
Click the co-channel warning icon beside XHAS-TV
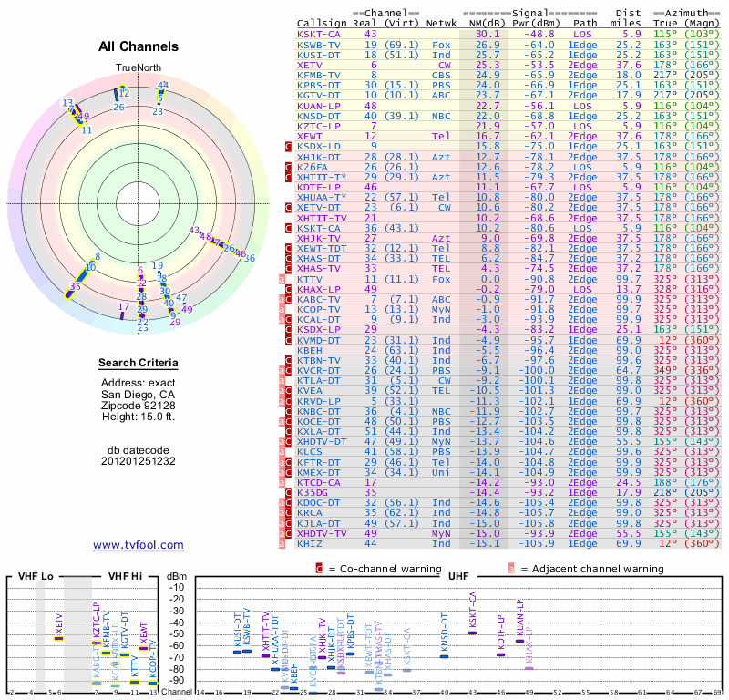[289, 268]
